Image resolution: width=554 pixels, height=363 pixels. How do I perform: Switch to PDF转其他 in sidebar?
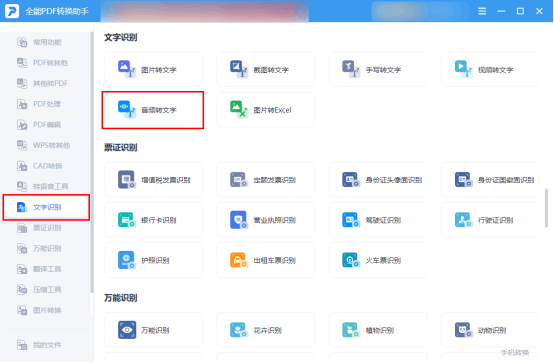point(46,63)
